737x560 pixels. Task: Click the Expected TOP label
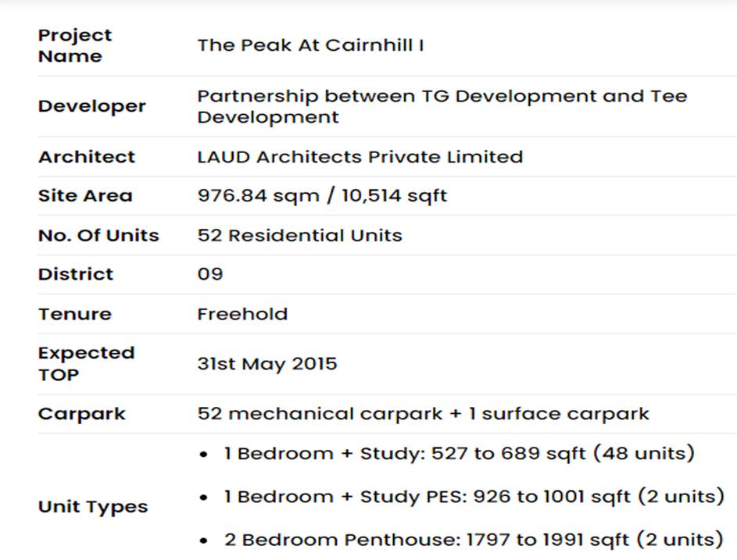click(x=86, y=364)
